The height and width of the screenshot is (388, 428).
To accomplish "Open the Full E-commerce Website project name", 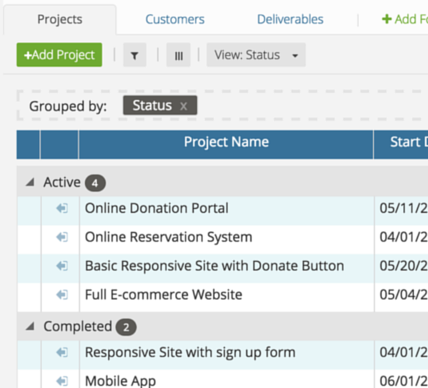I will pyautogui.click(x=164, y=295).
